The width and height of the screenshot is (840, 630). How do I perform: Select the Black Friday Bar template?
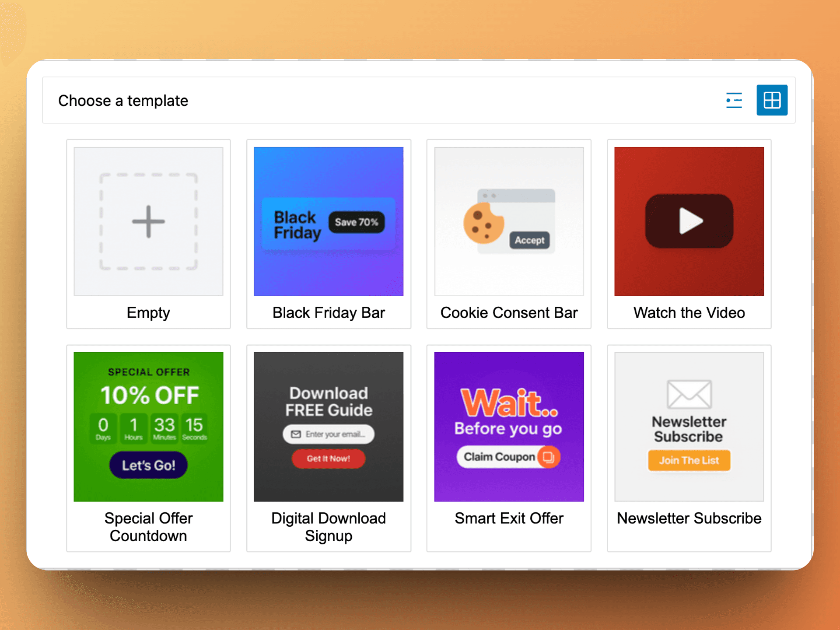click(329, 233)
